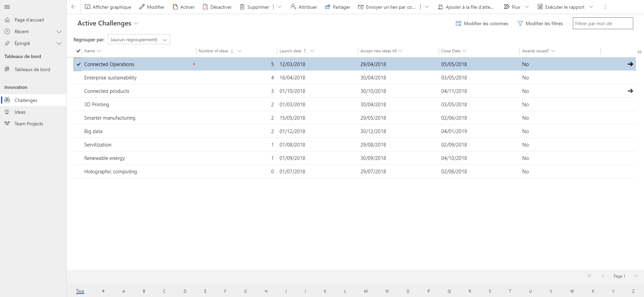Filter by letter S
Screen dimensions: 644x297
490,291
